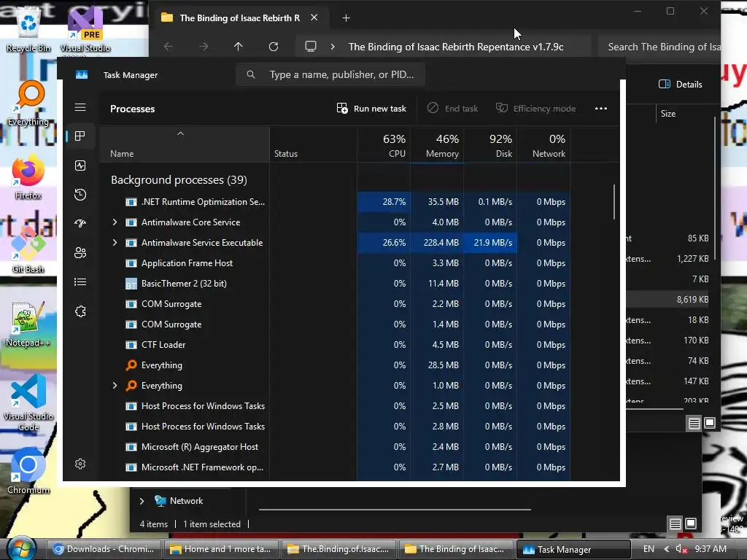
Task: Go forward in Explorer window
Action: [204, 46]
